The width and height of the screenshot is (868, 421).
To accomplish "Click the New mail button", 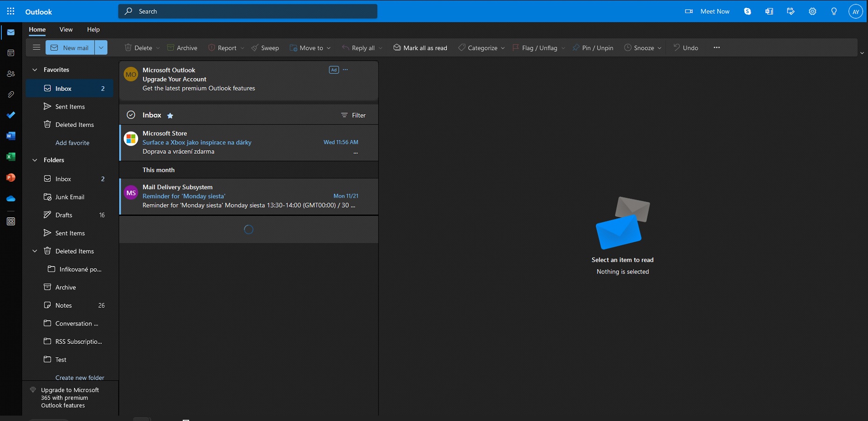I will point(70,47).
